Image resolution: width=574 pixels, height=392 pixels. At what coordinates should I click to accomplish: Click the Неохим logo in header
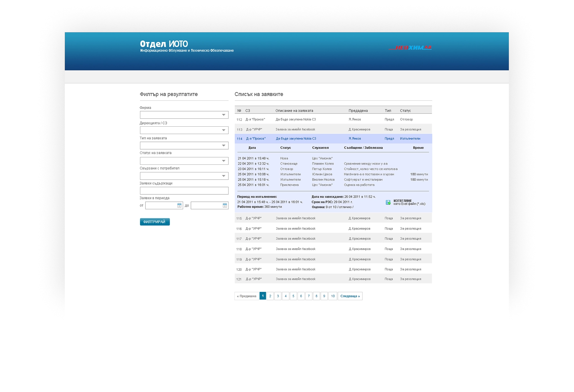click(x=410, y=48)
